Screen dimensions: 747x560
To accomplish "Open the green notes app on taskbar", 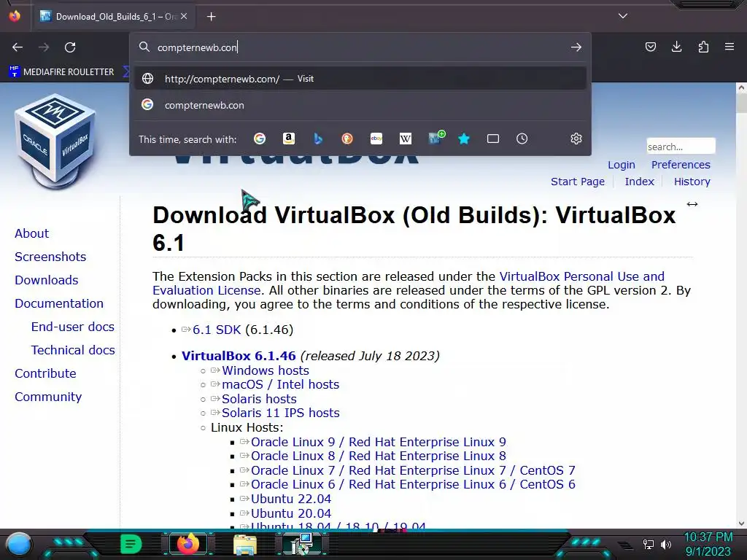I will (x=131, y=544).
